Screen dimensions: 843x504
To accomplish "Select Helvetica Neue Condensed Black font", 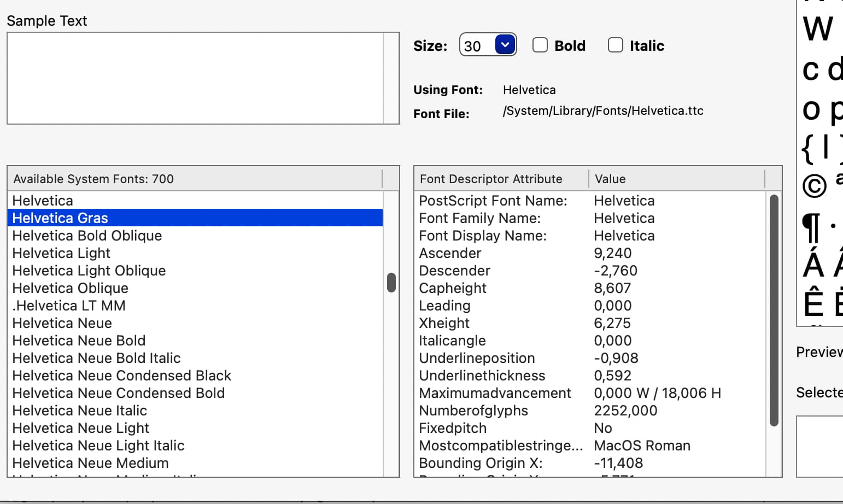I will coord(195,376).
